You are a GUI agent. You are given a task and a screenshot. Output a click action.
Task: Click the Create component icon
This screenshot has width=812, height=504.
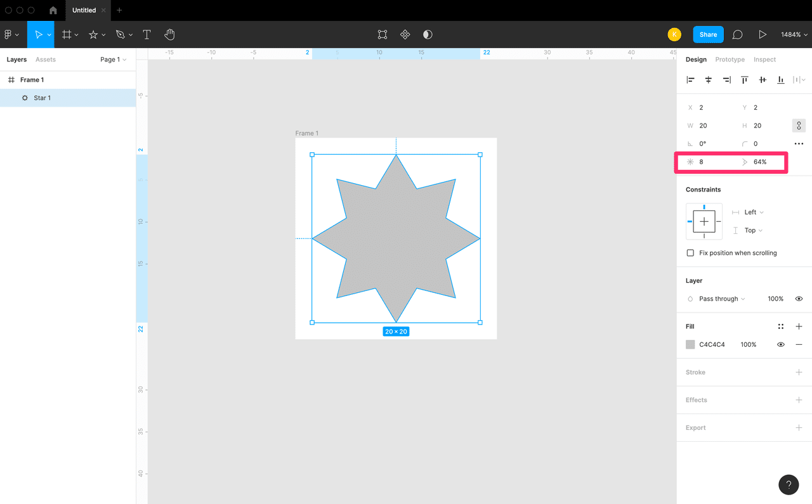coord(405,35)
